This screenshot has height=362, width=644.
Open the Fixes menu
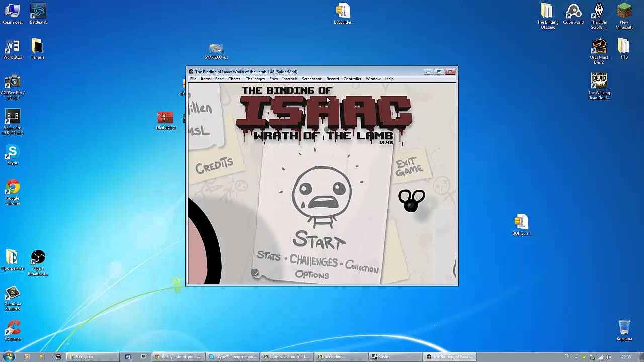[274, 79]
